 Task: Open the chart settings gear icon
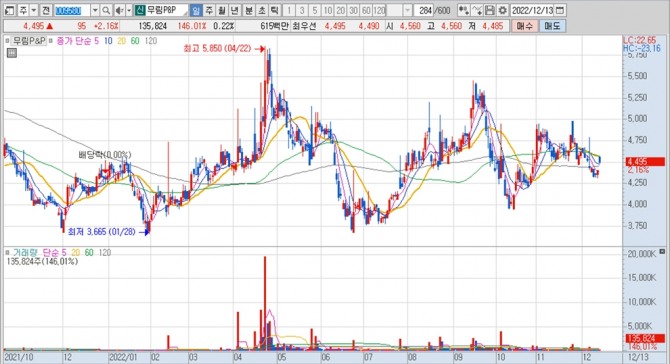pyautogui.click(x=503, y=10)
